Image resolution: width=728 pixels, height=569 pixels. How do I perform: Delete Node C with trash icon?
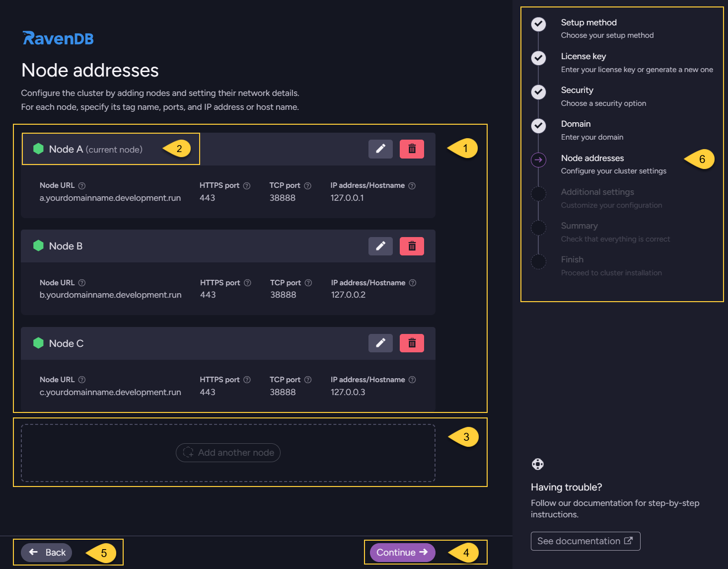pos(412,343)
